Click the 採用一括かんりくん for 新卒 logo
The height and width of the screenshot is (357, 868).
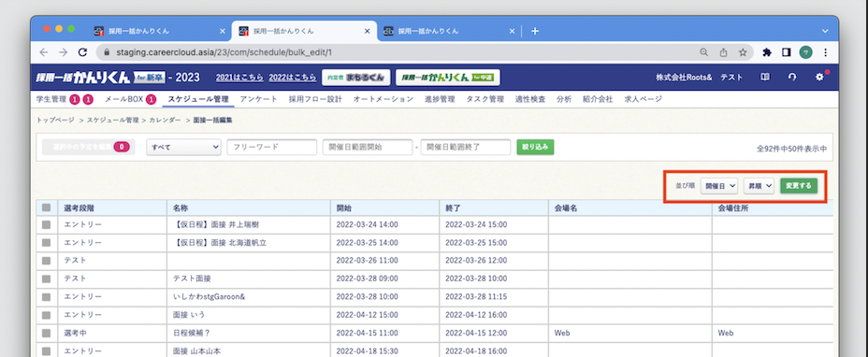coord(100,78)
